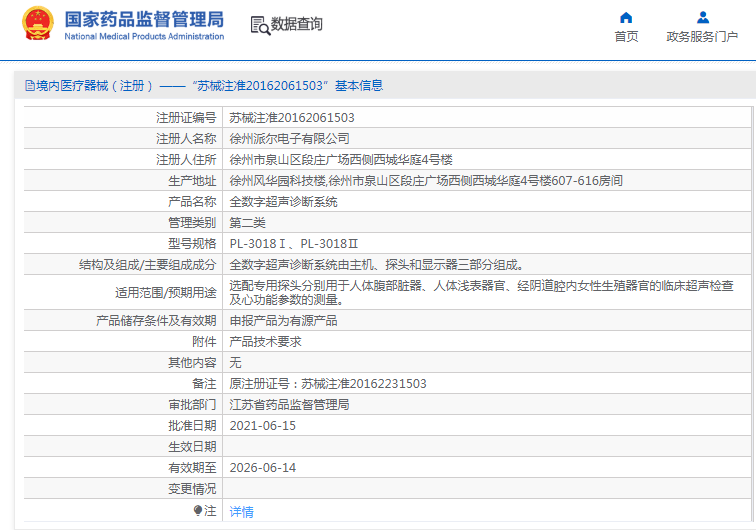Click the 审批部门 label
The width and height of the screenshot is (756, 530).
pyautogui.click(x=192, y=405)
